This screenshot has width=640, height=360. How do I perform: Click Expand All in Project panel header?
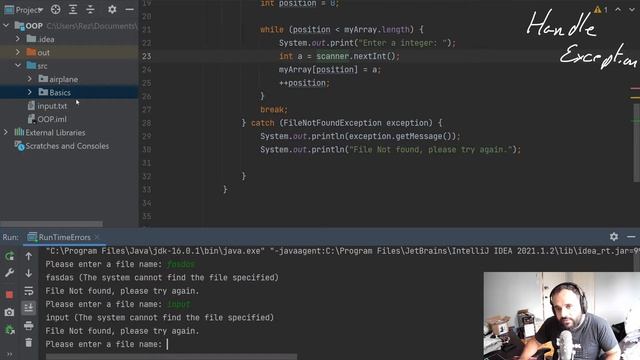(73, 9)
